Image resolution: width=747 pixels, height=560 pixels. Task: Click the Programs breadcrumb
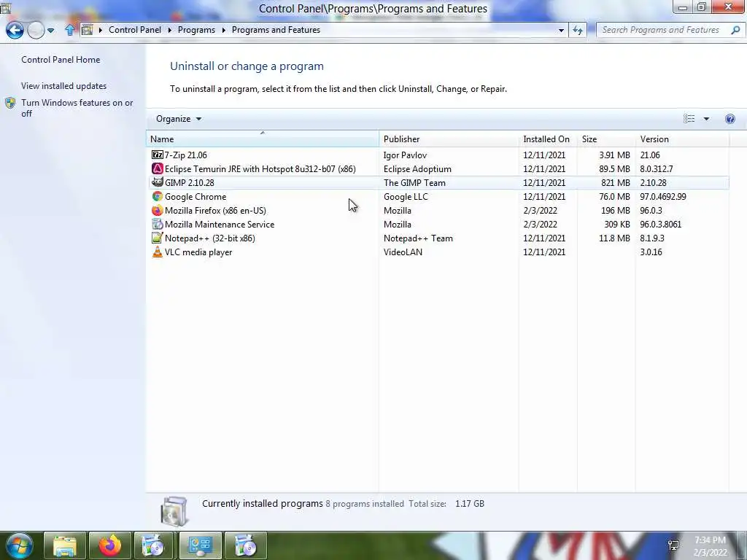click(x=196, y=29)
